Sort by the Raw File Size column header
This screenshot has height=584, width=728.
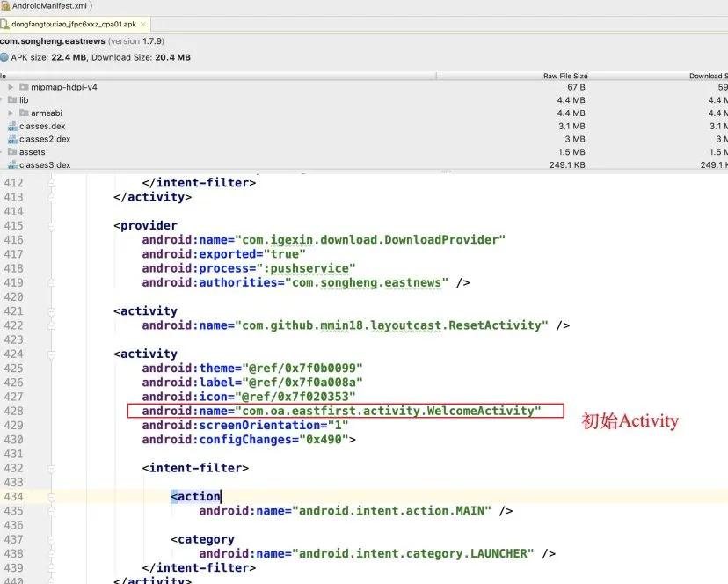564,76
